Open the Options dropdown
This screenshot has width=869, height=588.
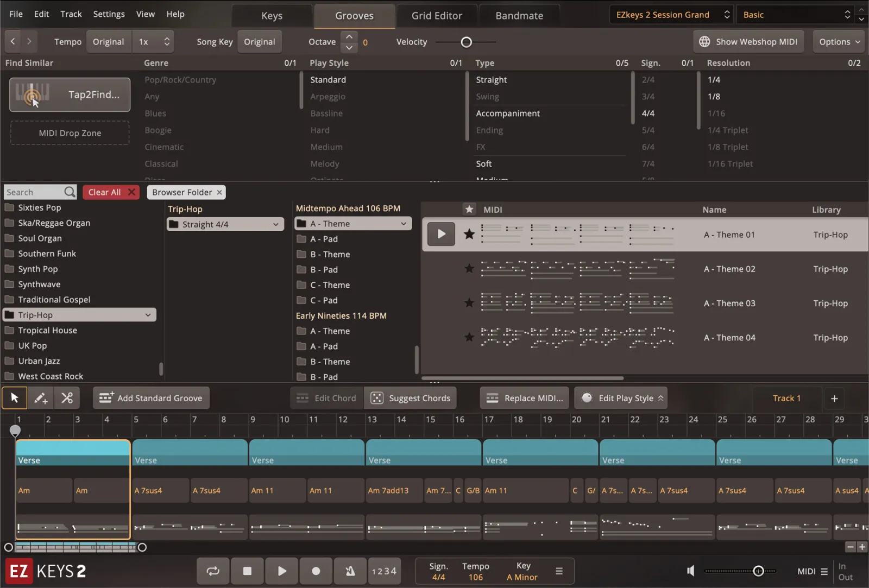coord(840,41)
